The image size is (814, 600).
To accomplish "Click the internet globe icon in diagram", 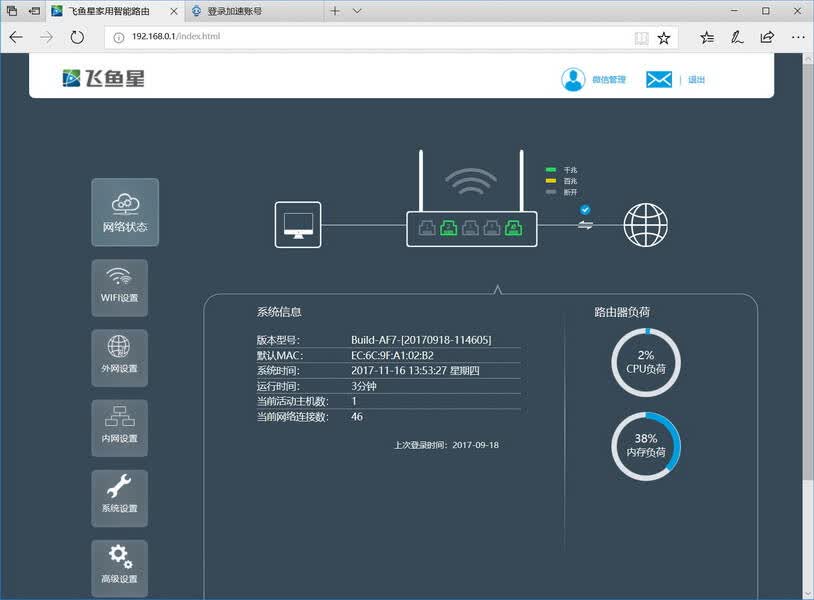I will point(645,225).
